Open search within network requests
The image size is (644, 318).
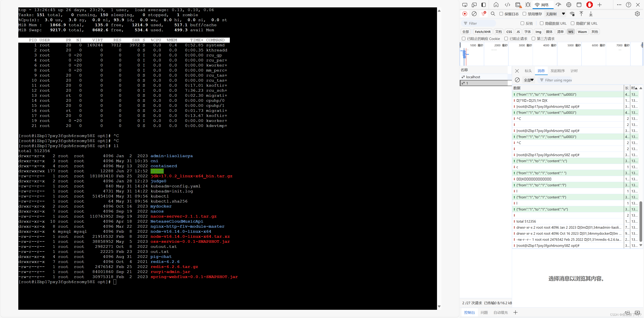tap(493, 14)
